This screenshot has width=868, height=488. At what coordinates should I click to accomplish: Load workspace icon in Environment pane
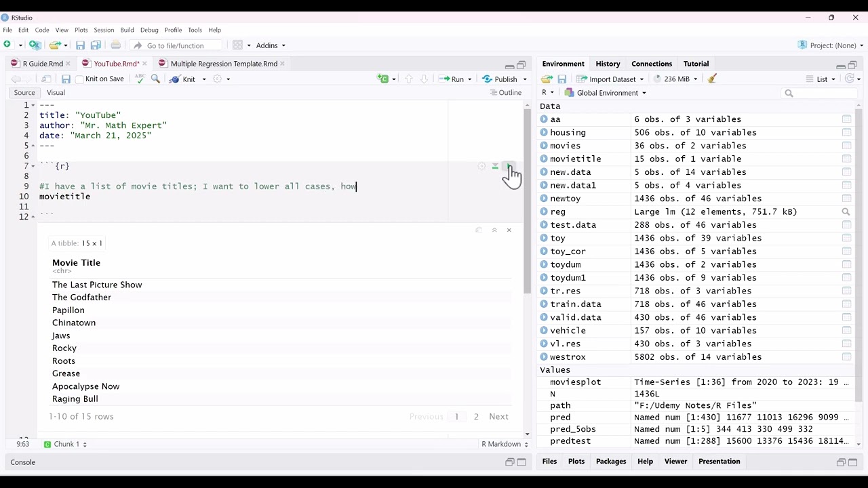click(x=547, y=79)
